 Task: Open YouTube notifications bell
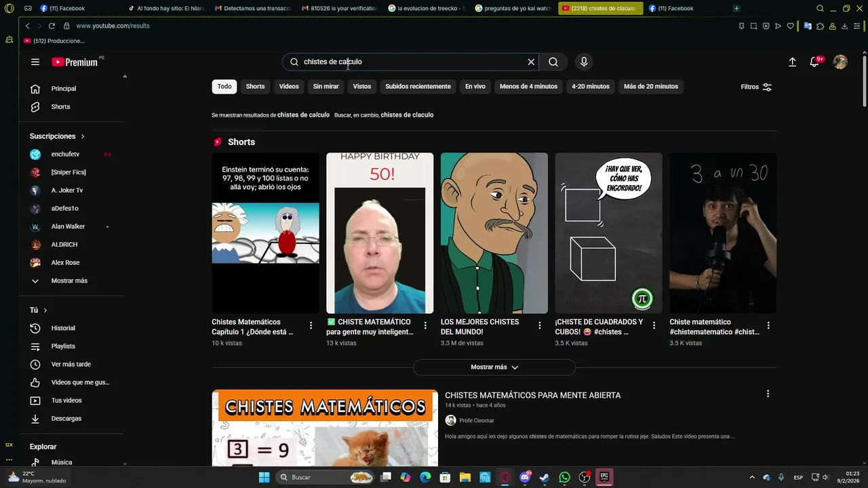click(814, 62)
